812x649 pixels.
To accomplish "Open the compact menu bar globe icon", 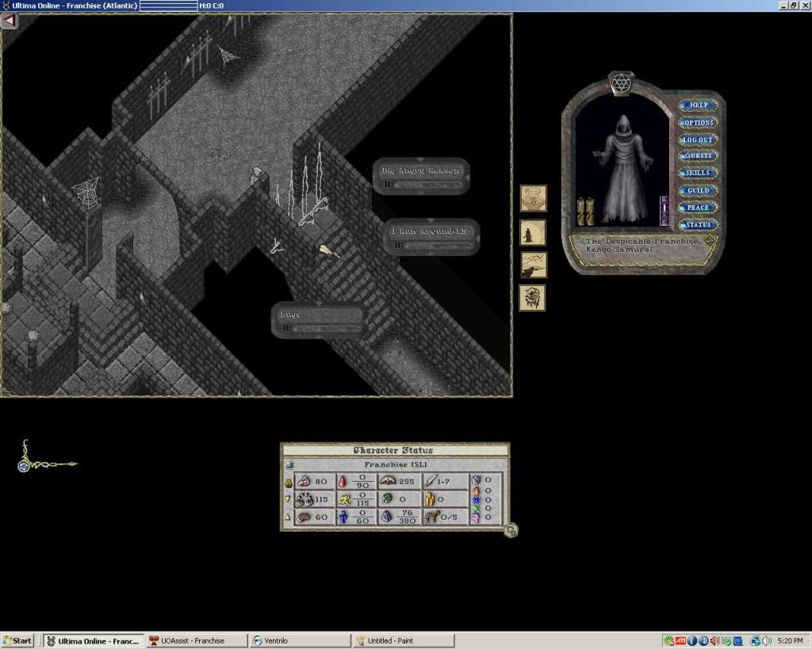I will [23, 466].
